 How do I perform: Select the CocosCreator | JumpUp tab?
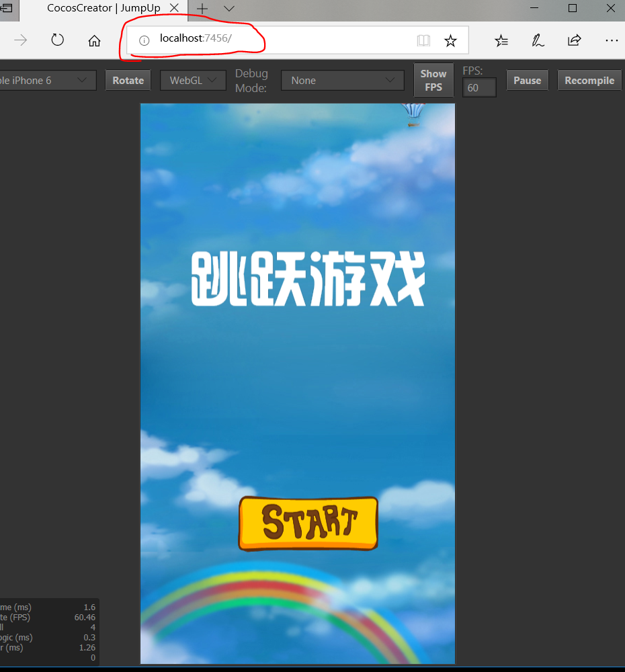pyautogui.click(x=103, y=8)
